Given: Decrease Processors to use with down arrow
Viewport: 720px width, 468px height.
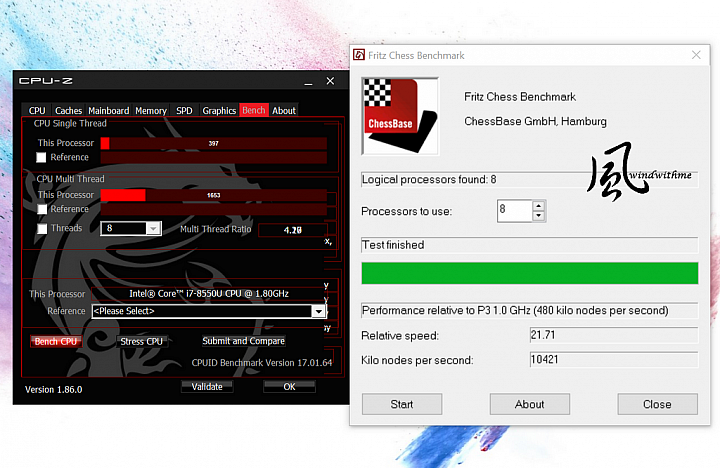Looking at the screenshot, I should (x=539, y=216).
